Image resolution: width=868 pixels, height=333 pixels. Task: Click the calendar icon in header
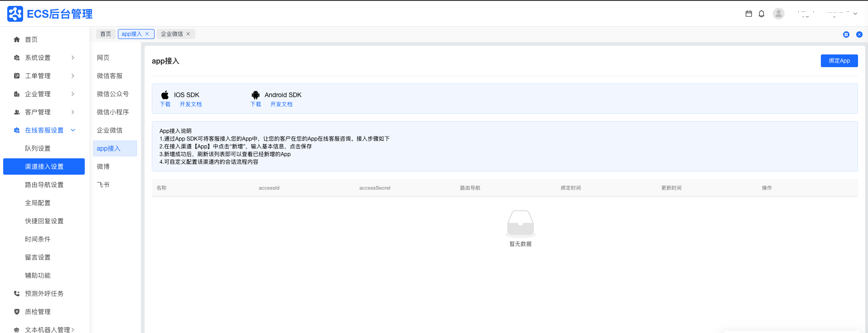pos(748,14)
